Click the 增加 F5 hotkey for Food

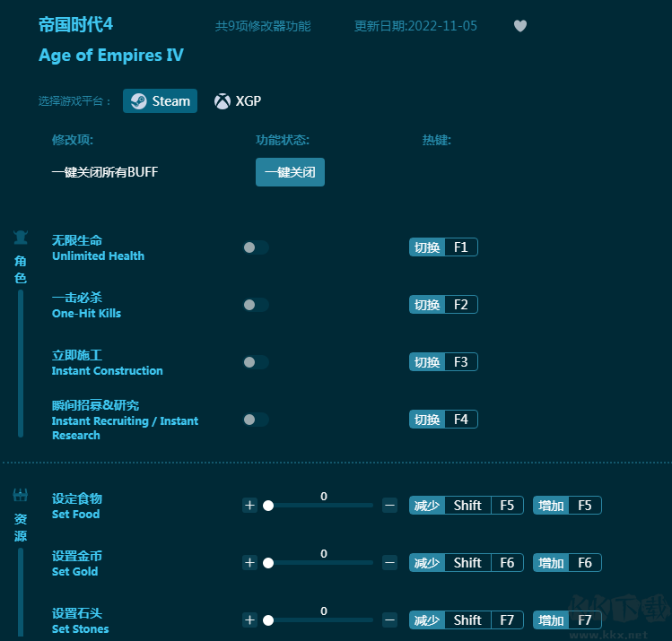pyautogui.click(x=567, y=506)
